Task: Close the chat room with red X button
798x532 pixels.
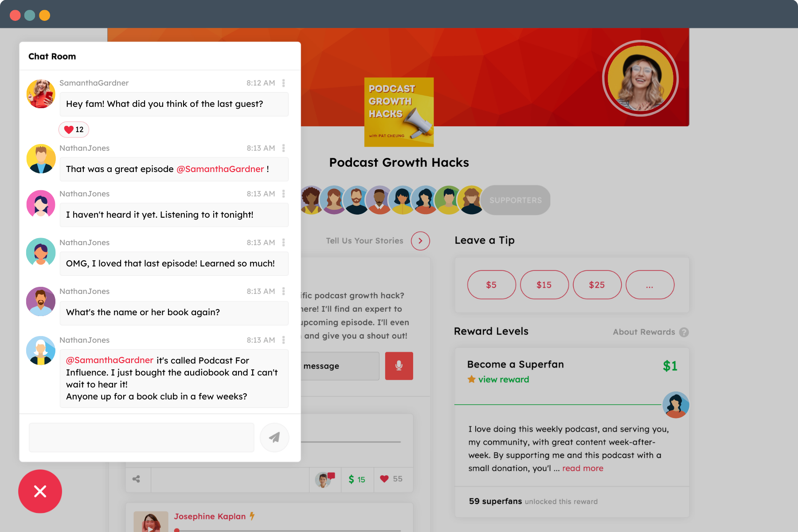Action: pyautogui.click(x=40, y=491)
